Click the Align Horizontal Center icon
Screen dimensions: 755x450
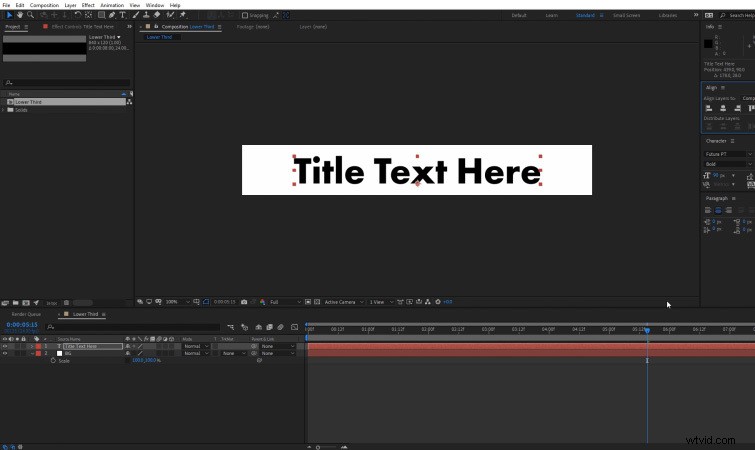723,108
